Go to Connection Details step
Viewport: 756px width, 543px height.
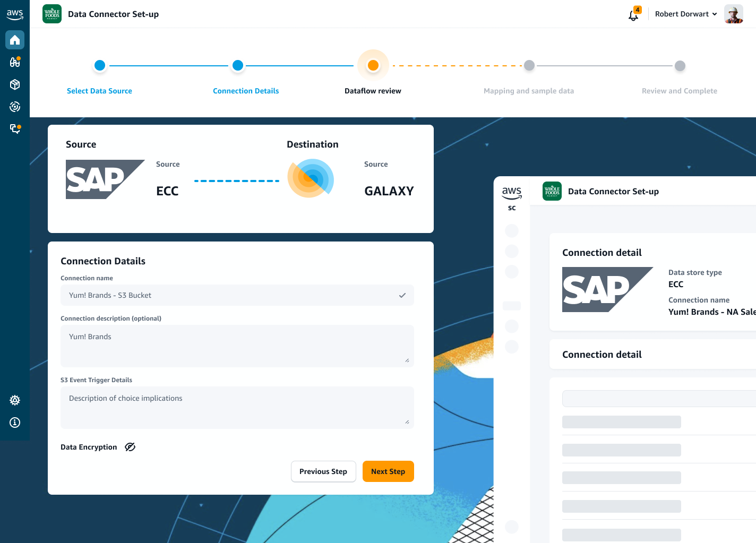click(x=246, y=91)
